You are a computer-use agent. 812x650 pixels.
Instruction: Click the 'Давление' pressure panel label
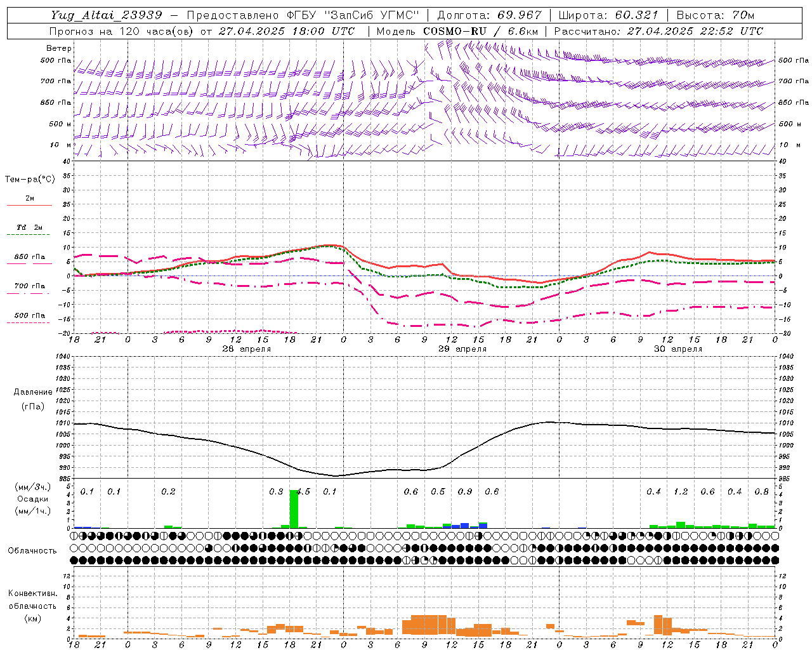(x=33, y=392)
